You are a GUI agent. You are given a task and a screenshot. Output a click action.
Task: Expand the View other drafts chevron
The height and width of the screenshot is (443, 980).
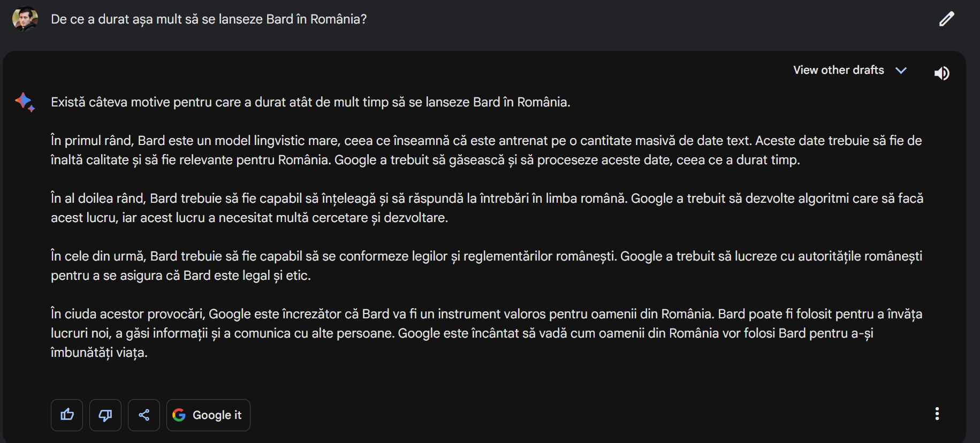coord(901,70)
